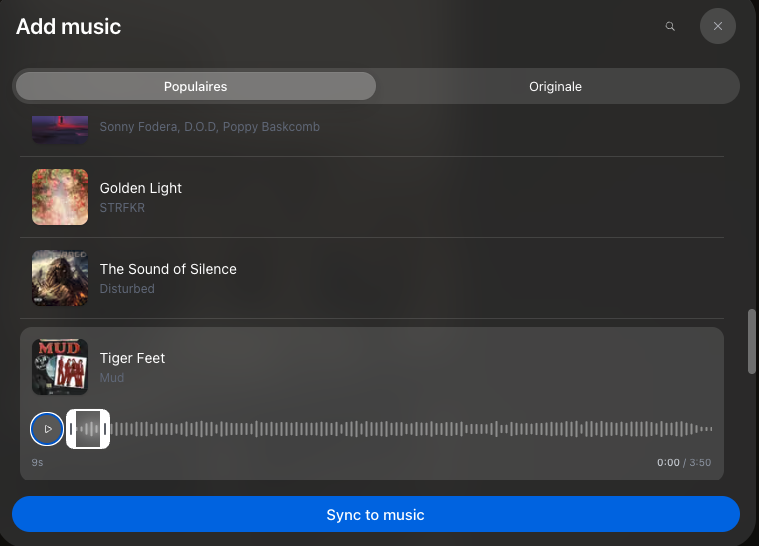Viewport: 759px width, 546px height.
Task: Click the STRFKR artist name
Action: coord(122,208)
